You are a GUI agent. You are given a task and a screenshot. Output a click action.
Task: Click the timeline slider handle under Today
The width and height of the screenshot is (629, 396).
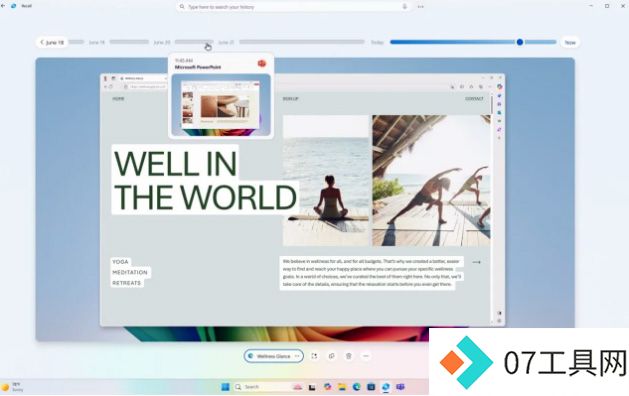(519, 42)
